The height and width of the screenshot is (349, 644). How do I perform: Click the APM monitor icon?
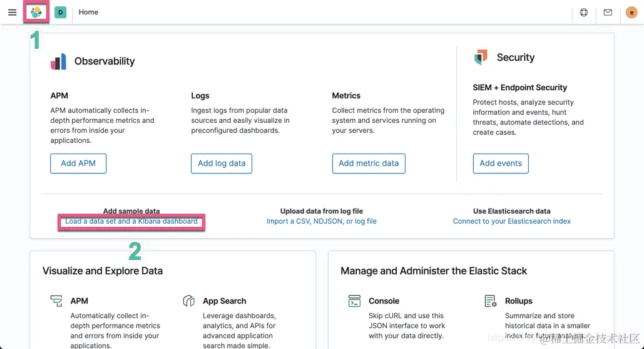tap(56, 301)
